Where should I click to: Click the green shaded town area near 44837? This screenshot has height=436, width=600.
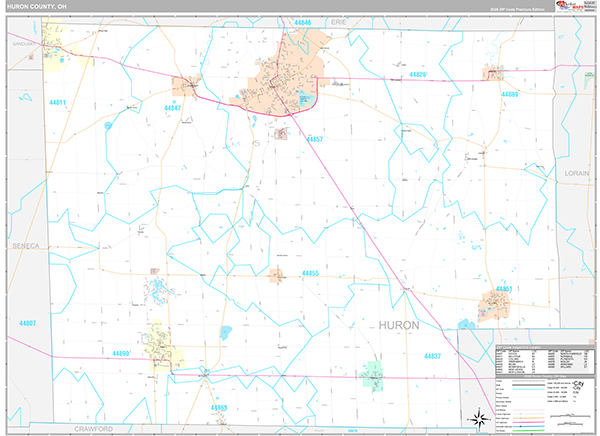point(372,376)
